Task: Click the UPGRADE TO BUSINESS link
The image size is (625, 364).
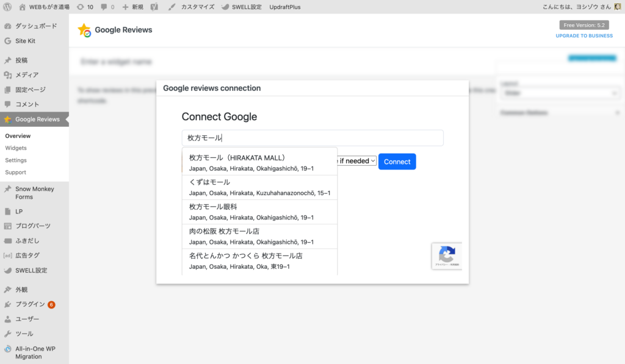Action: pos(584,35)
